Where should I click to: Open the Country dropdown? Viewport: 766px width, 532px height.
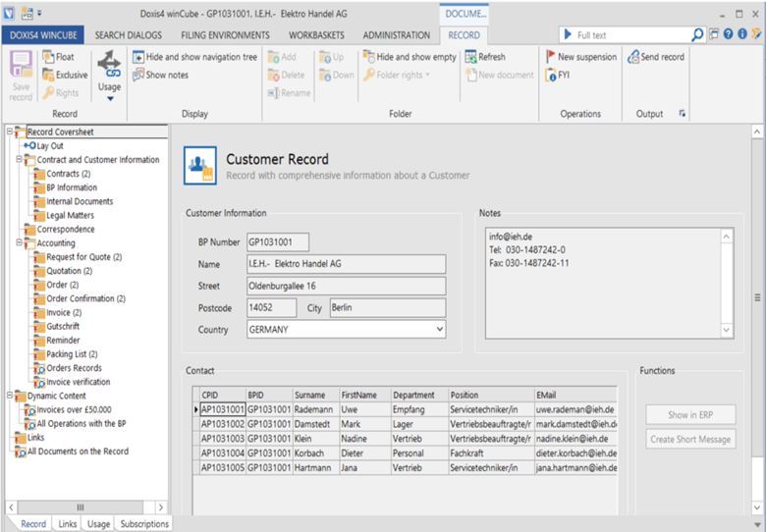pyautogui.click(x=438, y=330)
